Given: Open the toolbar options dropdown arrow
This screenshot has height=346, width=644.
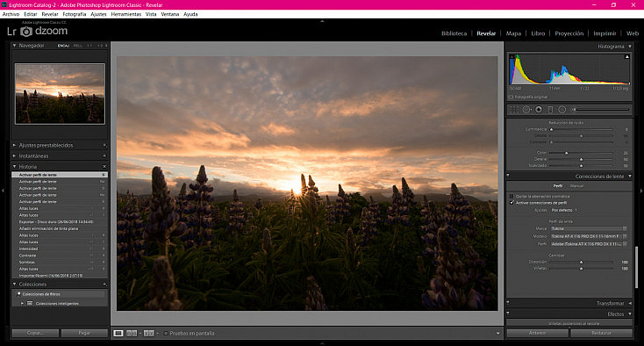Looking at the screenshot, I should tap(497, 333).
